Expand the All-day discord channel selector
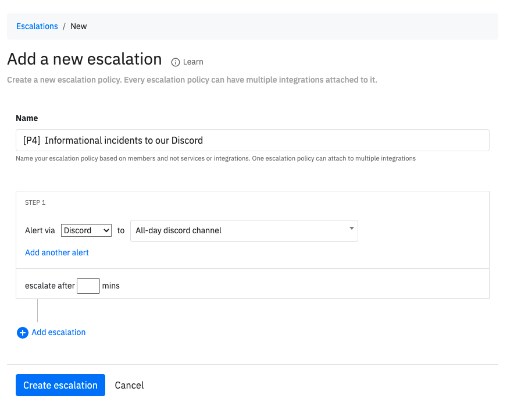The width and height of the screenshot is (521, 420). (x=244, y=231)
